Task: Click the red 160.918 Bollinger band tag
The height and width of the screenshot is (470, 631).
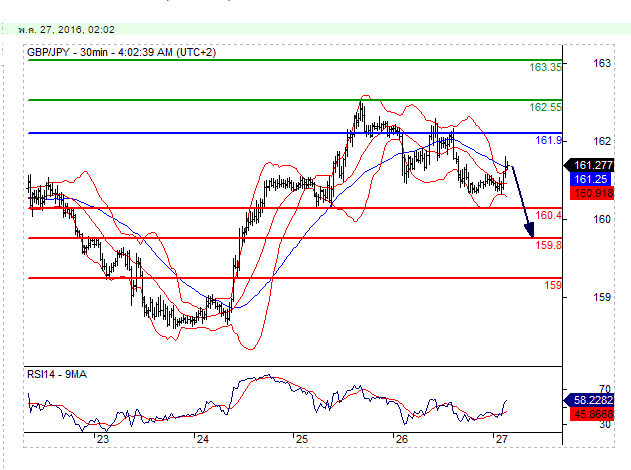Action: click(x=592, y=191)
